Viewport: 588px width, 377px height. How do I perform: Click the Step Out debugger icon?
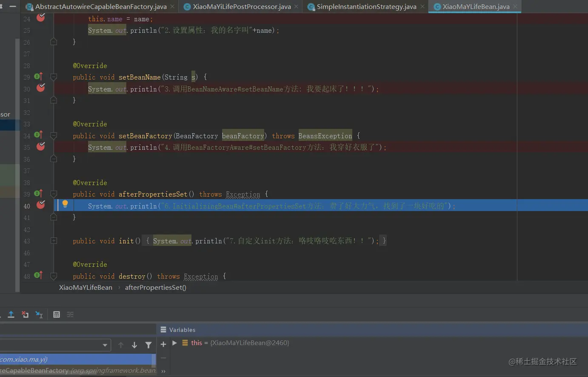coord(11,314)
